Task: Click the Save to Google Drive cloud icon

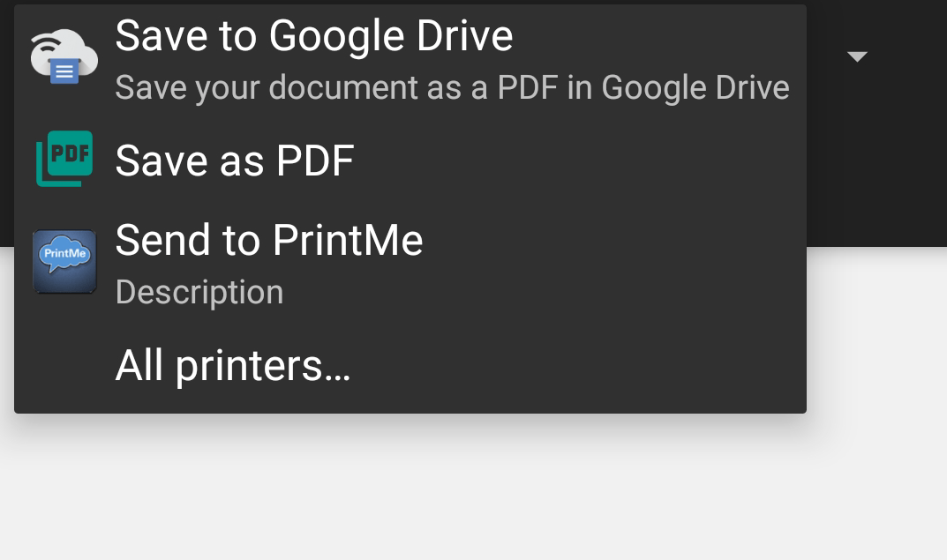Action: click(64, 55)
